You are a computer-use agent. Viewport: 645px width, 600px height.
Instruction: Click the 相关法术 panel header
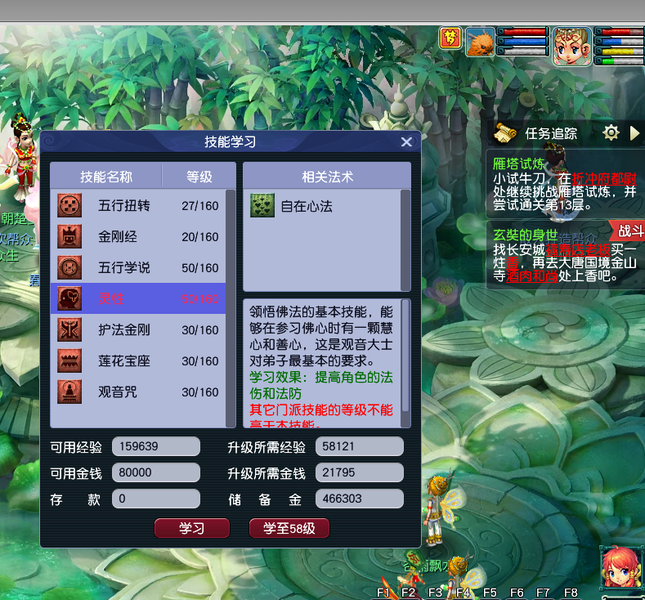pos(327,177)
